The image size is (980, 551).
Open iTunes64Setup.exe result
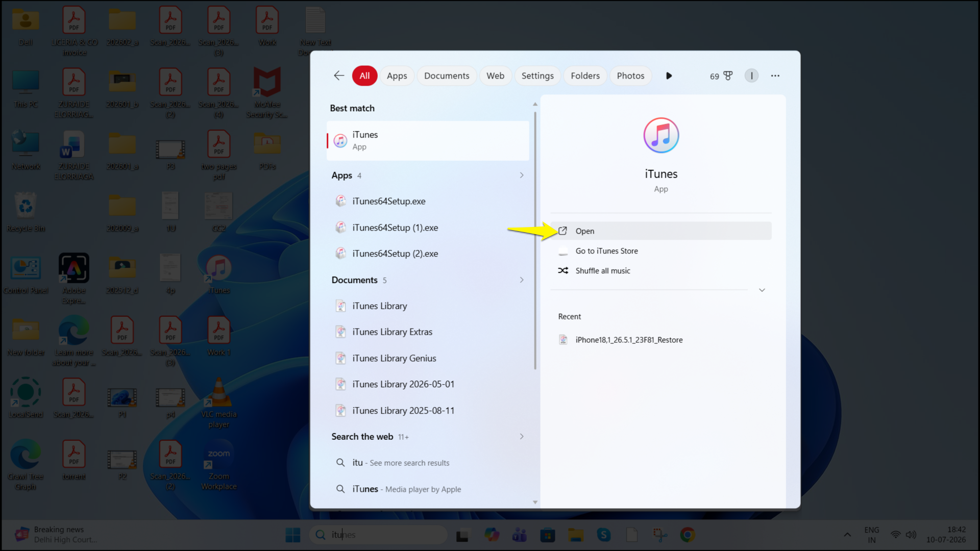(428, 201)
